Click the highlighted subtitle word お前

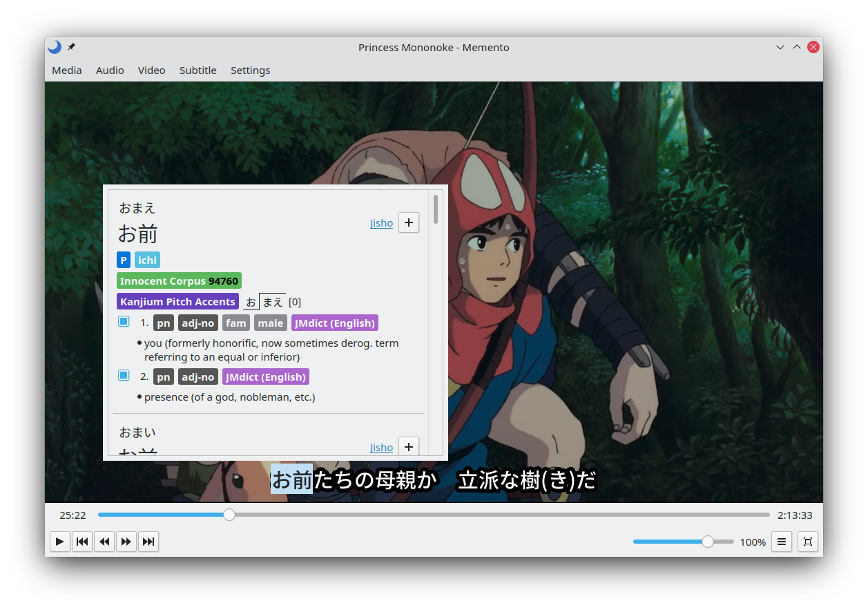(x=291, y=479)
